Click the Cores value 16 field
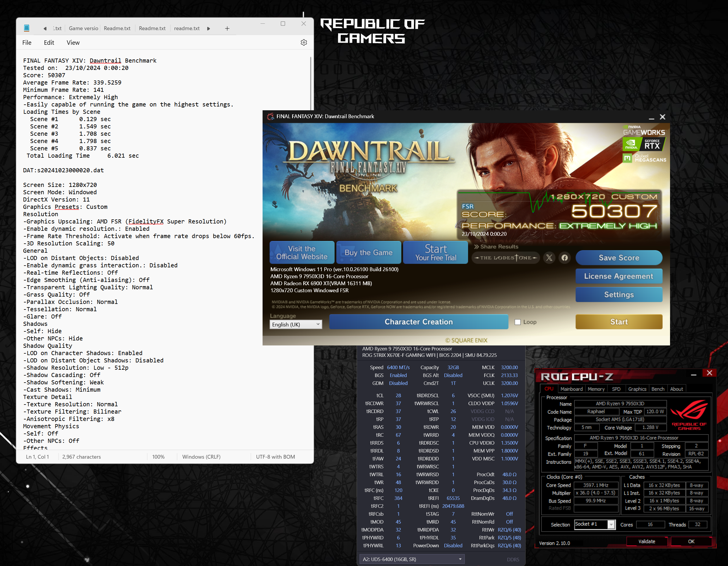This screenshot has width=728, height=566. click(x=650, y=524)
